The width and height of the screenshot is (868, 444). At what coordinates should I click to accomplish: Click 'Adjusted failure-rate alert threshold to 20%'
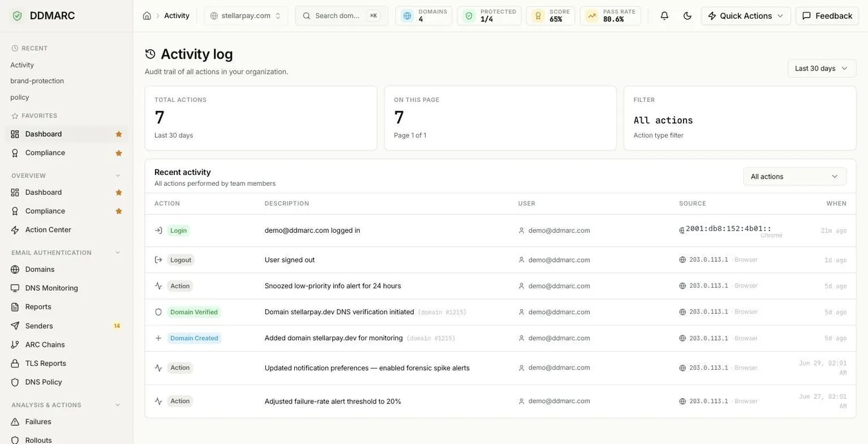tap(333, 401)
